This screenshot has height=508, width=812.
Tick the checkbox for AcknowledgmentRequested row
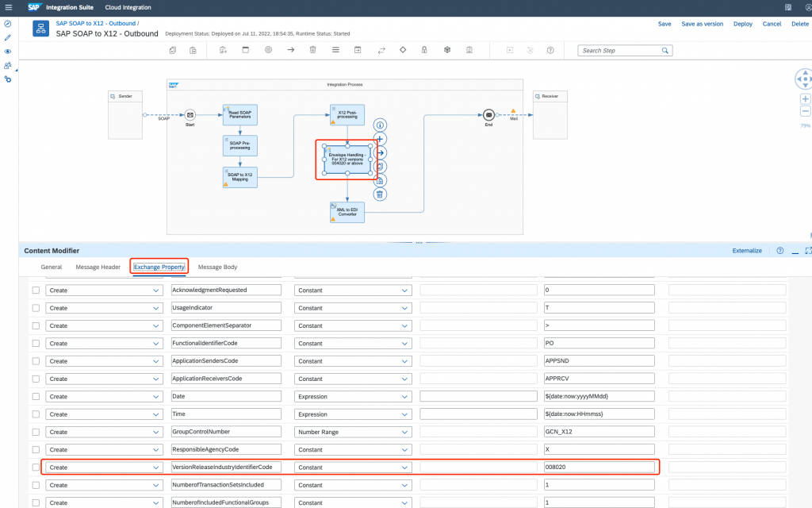[36, 291]
